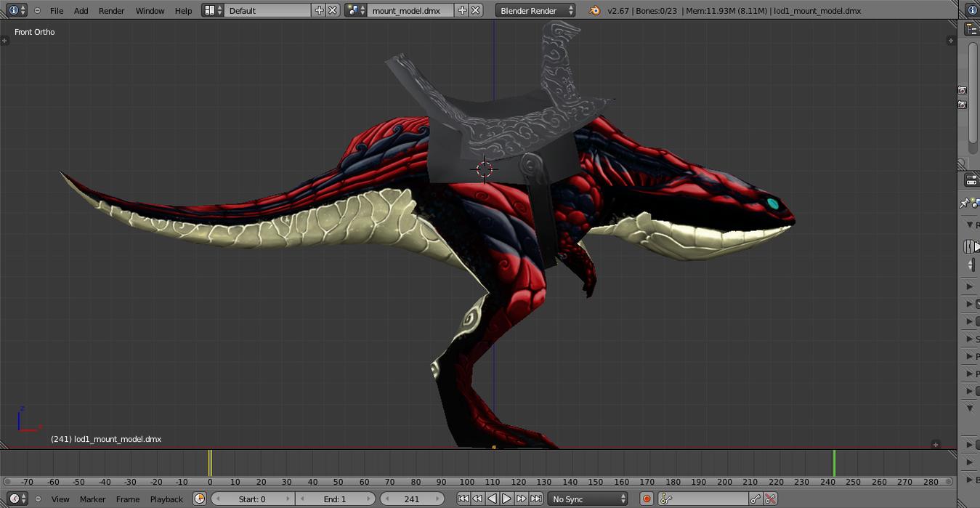The image size is (980, 508).
Task: Click the End frame field
Action: pos(335,499)
